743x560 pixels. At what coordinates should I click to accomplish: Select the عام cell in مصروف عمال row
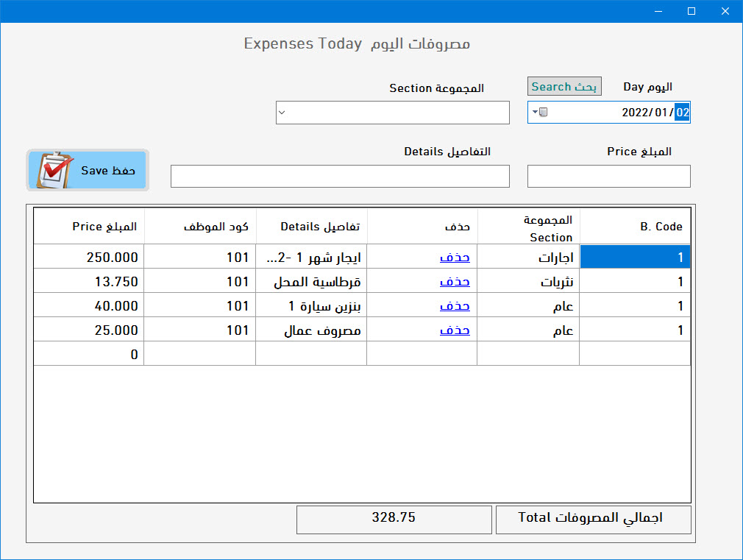528,330
